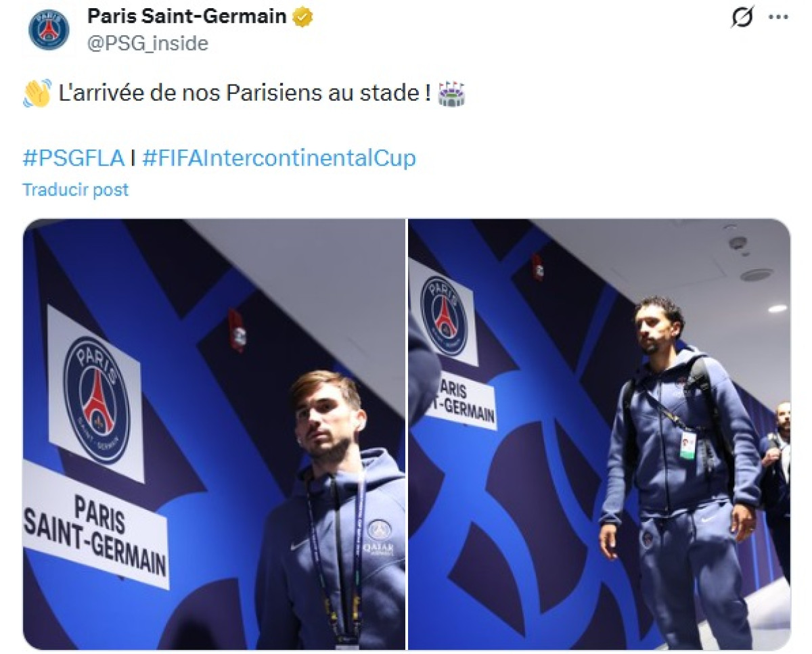Click the @PSG_inside handle

pyautogui.click(x=148, y=44)
